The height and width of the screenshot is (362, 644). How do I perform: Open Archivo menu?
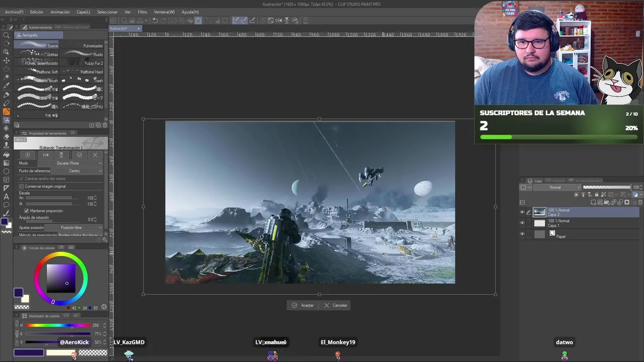[x=14, y=12]
